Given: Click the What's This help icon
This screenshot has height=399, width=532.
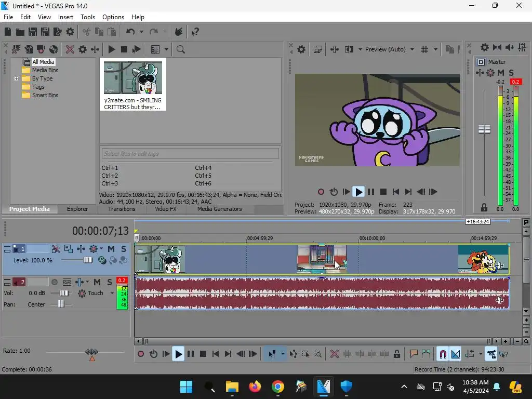Looking at the screenshot, I should [x=195, y=32].
